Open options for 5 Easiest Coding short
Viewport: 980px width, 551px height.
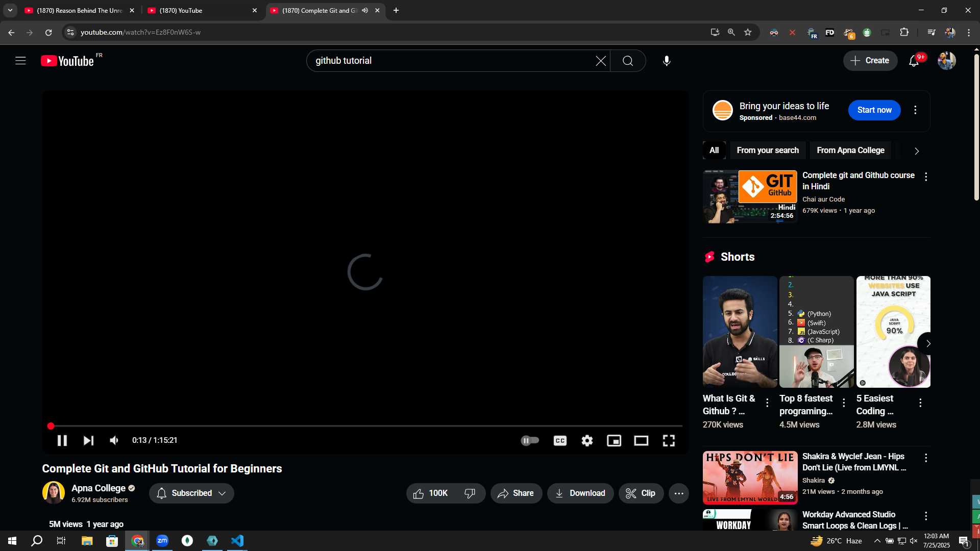pyautogui.click(x=920, y=403)
